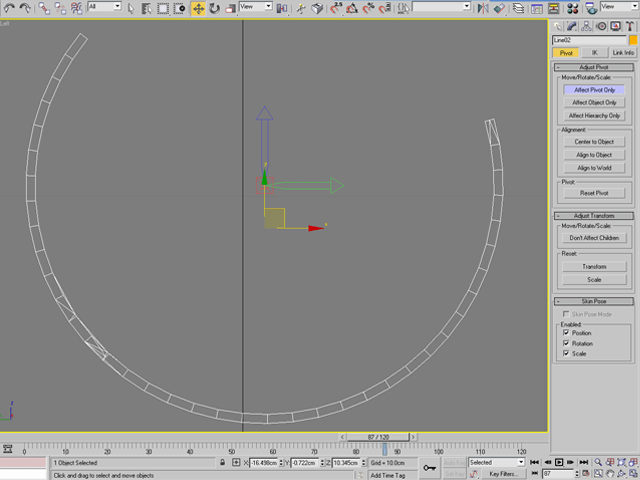This screenshot has height=480, width=640.
Task: Select the Rotate tool
Action: tap(214, 8)
